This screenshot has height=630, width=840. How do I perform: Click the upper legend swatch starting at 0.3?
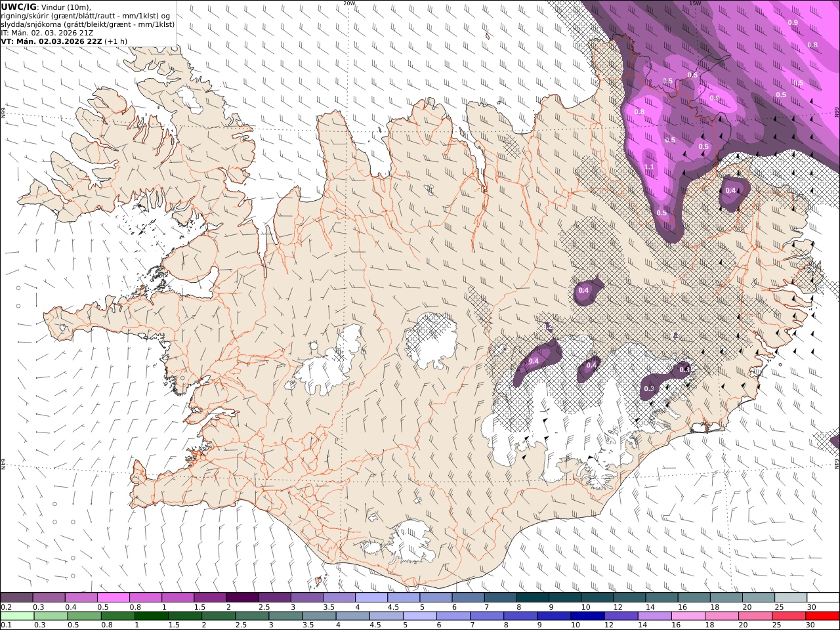[49, 597]
